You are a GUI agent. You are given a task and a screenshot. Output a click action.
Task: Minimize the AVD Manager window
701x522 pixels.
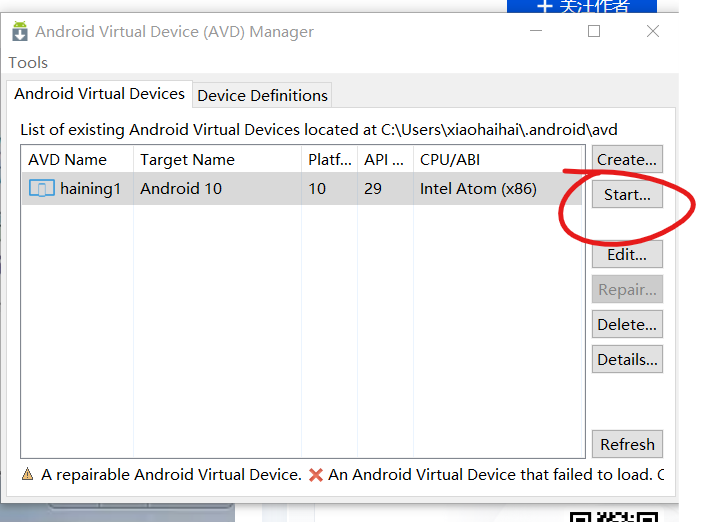click(537, 31)
